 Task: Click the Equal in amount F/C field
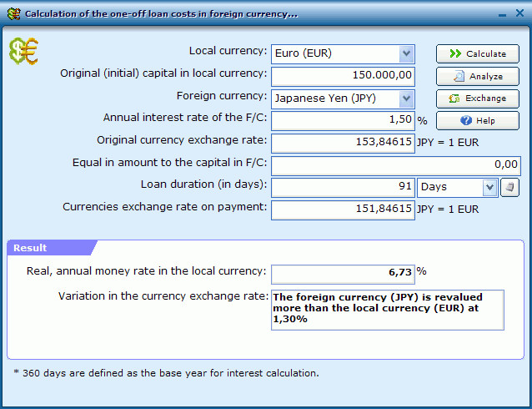click(395, 165)
